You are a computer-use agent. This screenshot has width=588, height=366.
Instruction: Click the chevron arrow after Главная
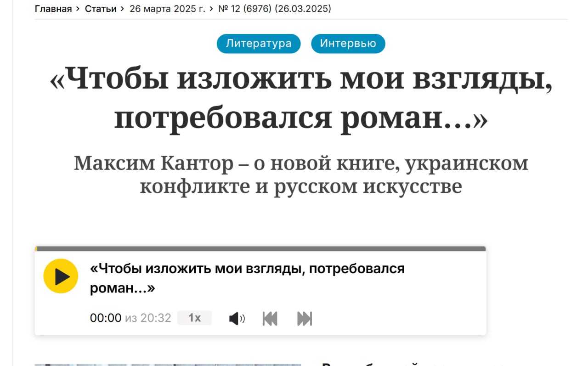78,9
